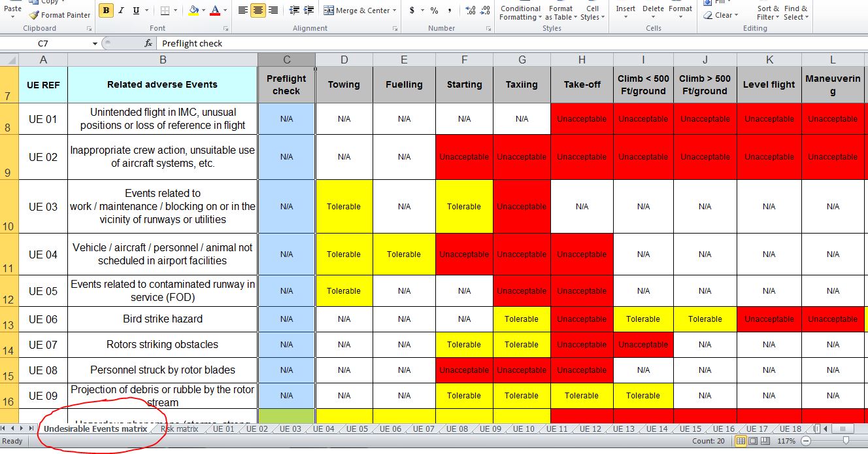The image size is (868, 454).
Task: Apply the red font color
Action: [x=215, y=10]
